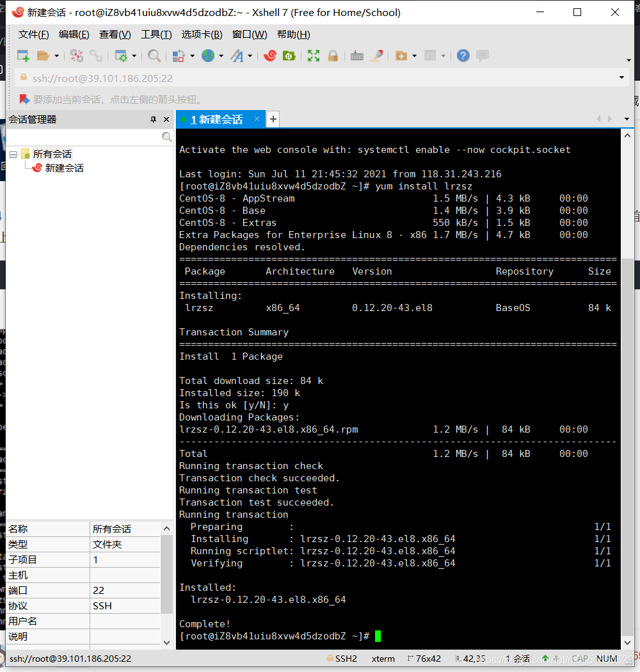Open dropdown next to color scheme icon

coord(192,56)
